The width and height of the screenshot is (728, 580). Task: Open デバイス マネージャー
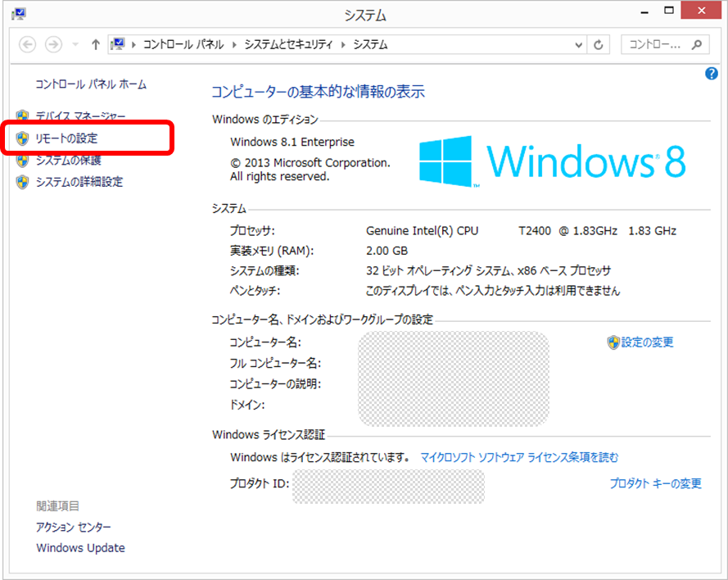pyautogui.click(x=81, y=116)
